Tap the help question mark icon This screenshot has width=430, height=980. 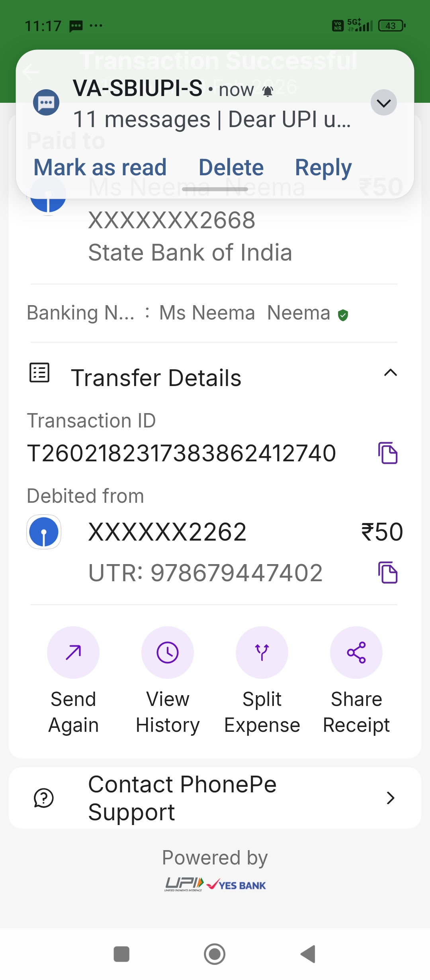coord(44,798)
